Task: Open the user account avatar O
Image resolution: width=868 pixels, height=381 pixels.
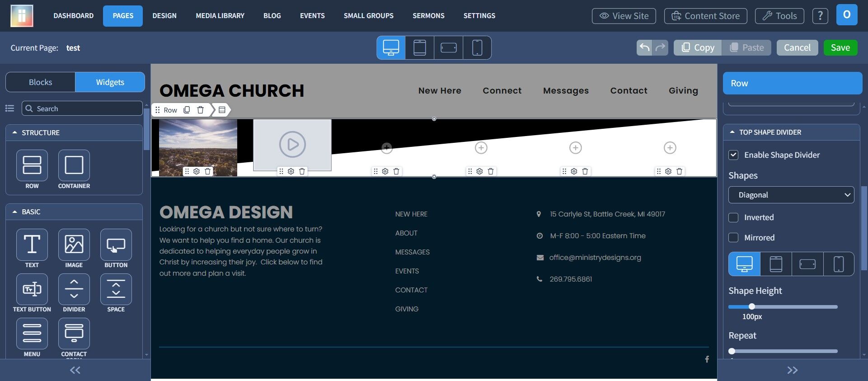Action: tap(847, 15)
